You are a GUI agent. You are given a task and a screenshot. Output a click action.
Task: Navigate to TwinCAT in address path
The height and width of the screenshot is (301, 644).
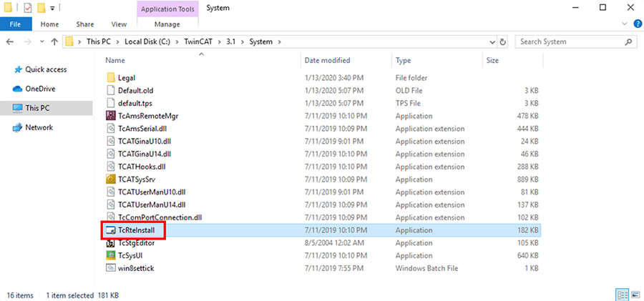(199, 42)
